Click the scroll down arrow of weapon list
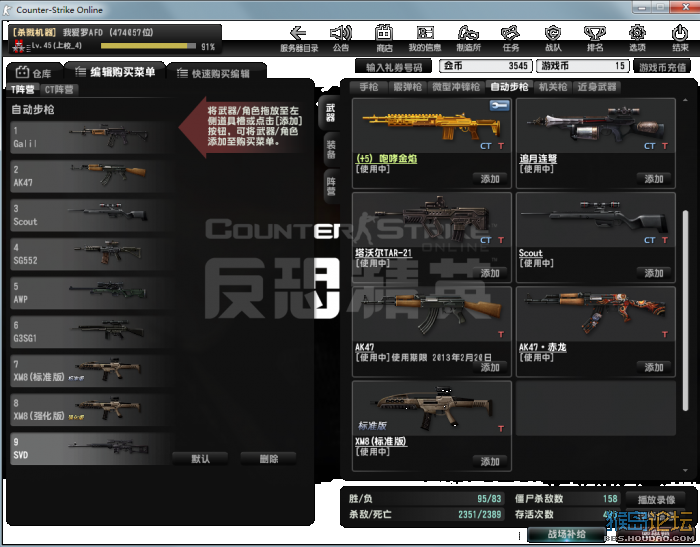The width and height of the screenshot is (700, 547). (685, 470)
